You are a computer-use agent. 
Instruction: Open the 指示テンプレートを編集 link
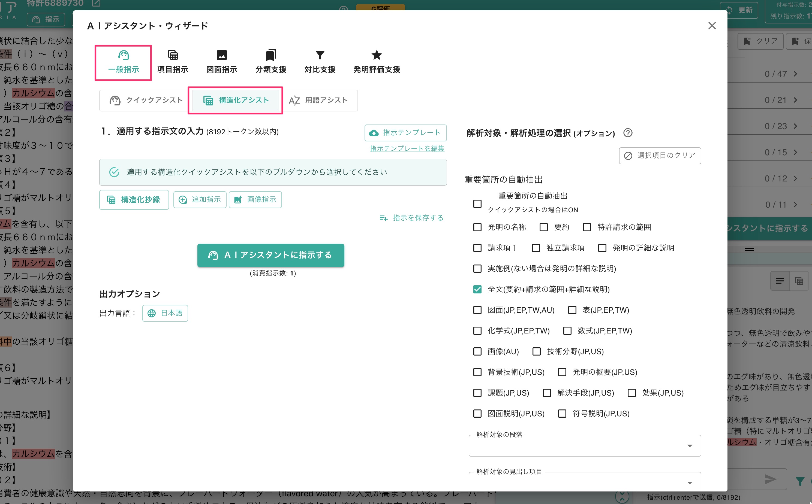click(407, 148)
